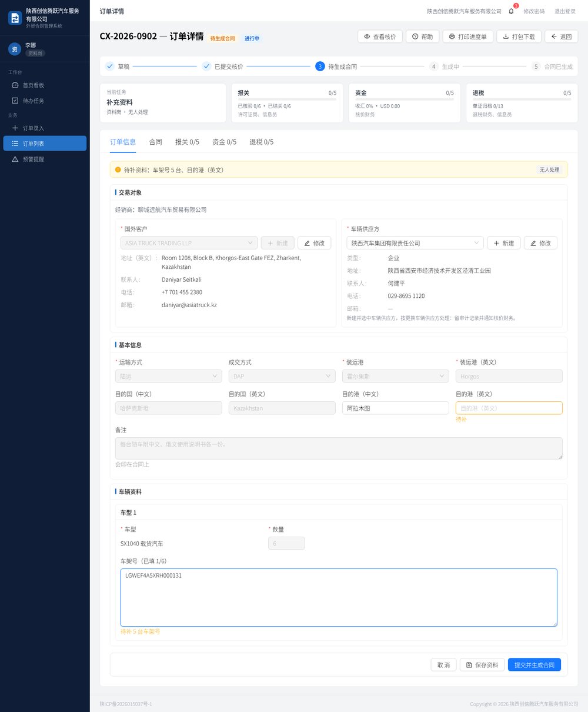588x712 pixels.
Task: Click 新建 next to 车辆供应方
Action: (504, 243)
